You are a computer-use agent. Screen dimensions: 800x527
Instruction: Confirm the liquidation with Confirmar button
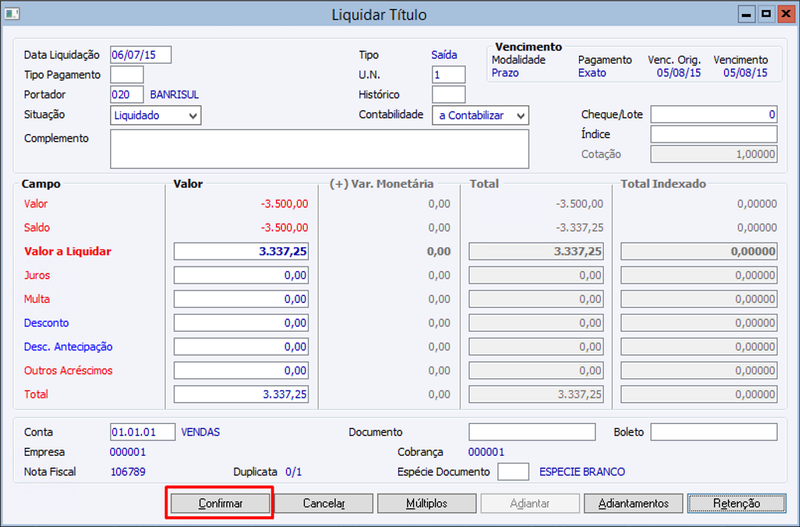(220, 503)
